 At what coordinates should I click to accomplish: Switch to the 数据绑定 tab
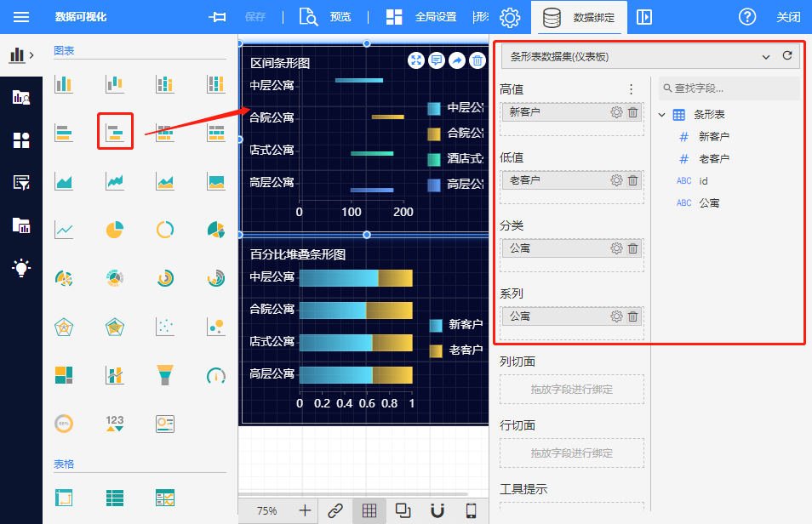tap(580, 17)
